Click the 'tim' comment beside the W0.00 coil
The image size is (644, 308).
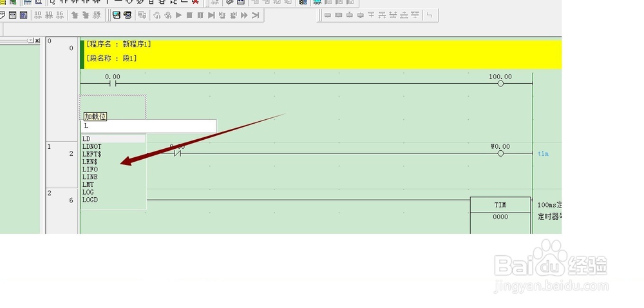click(x=543, y=153)
